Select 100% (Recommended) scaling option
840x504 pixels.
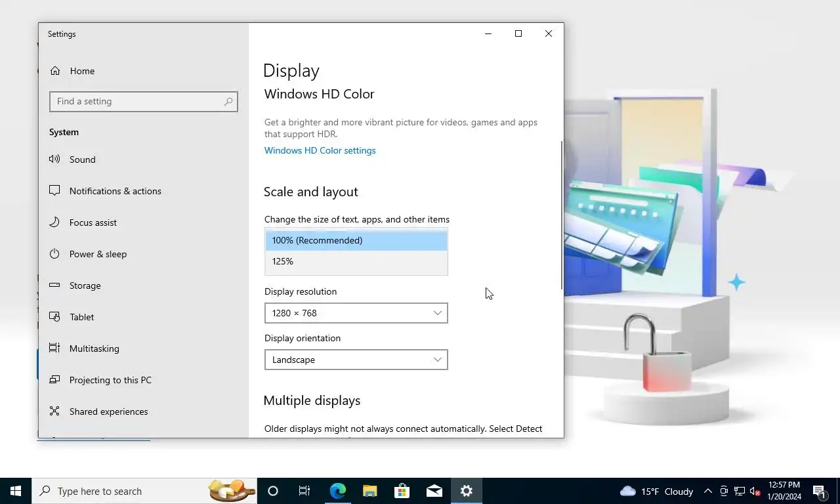pyautogui.click(x=356, y=240)
